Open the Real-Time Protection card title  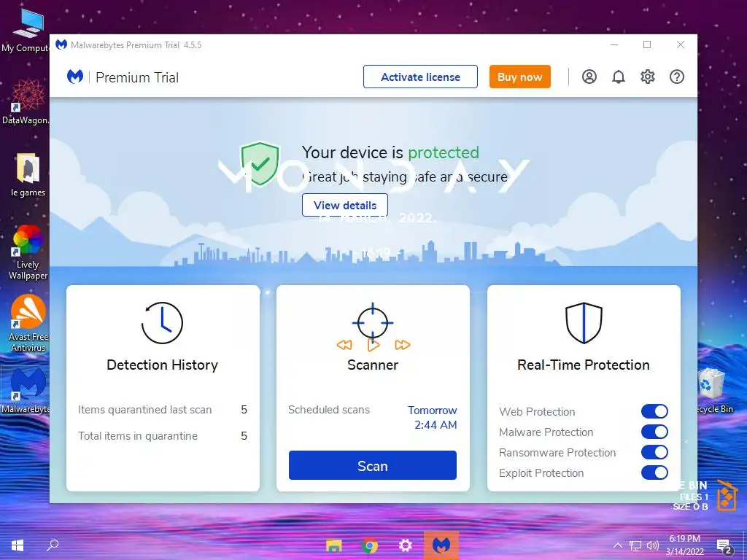[584, 365]
